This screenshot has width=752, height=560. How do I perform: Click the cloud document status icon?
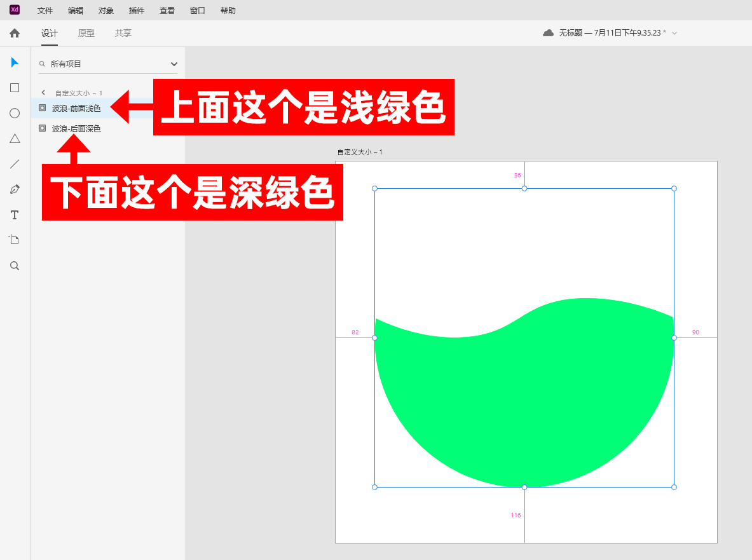[x=548, y=32]
